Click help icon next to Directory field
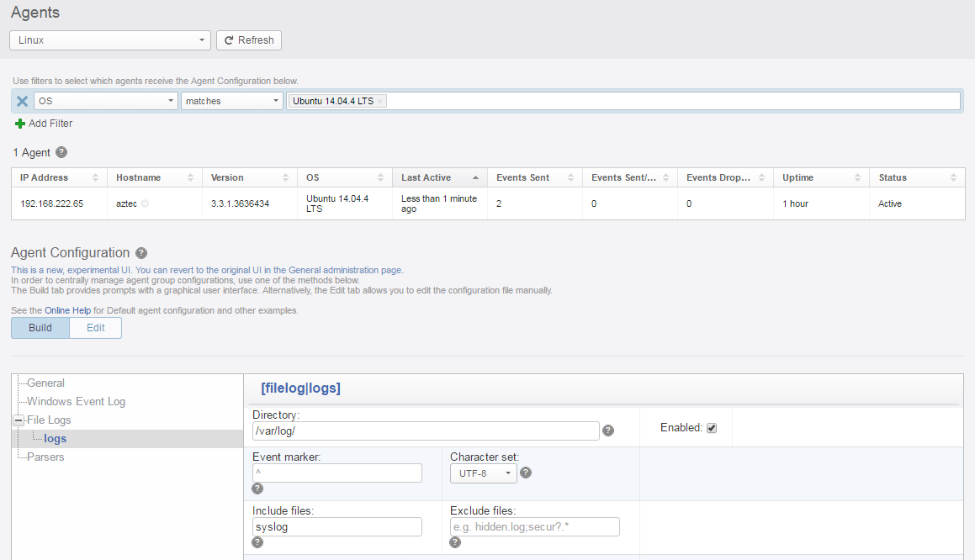 [608, 431]
